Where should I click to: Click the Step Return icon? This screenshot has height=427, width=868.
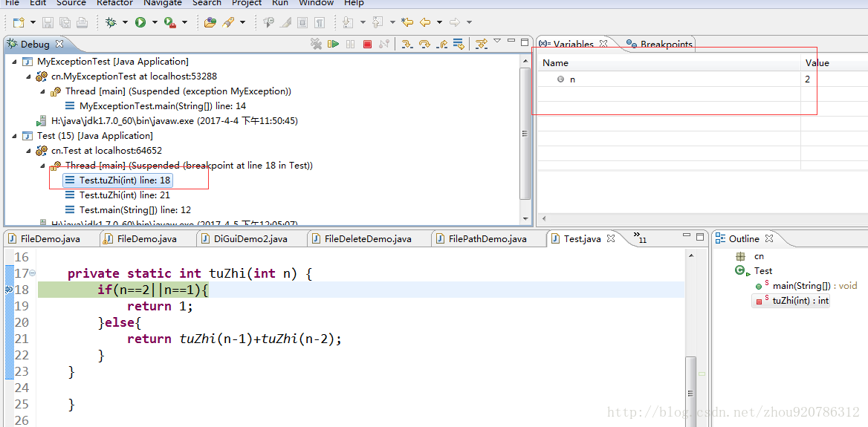(441, 44)
